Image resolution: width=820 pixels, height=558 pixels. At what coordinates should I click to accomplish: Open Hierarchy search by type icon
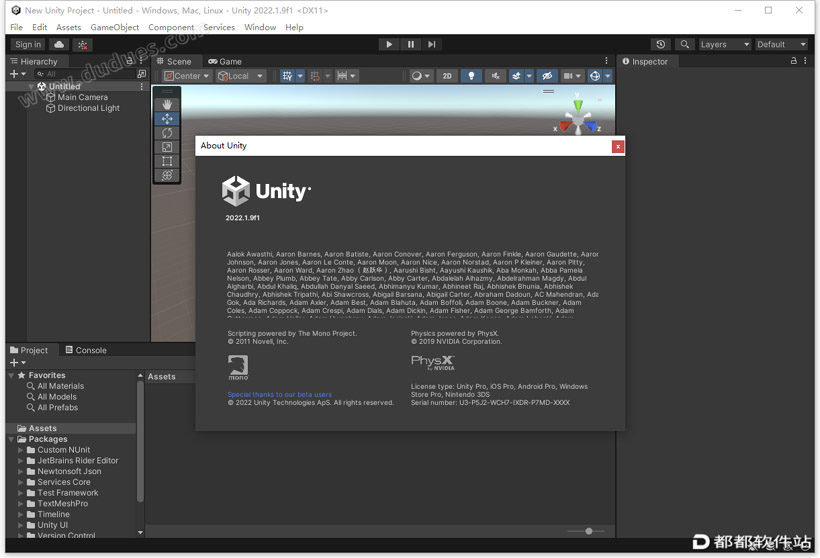point(141,74)
